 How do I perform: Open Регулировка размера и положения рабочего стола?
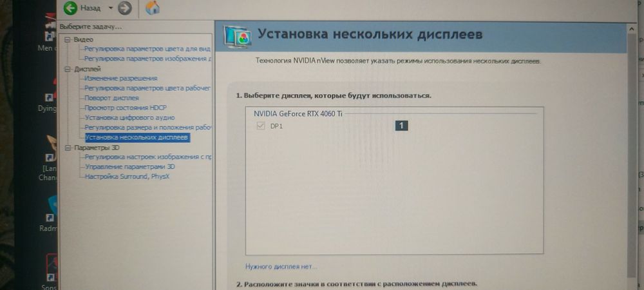[148, 128]
